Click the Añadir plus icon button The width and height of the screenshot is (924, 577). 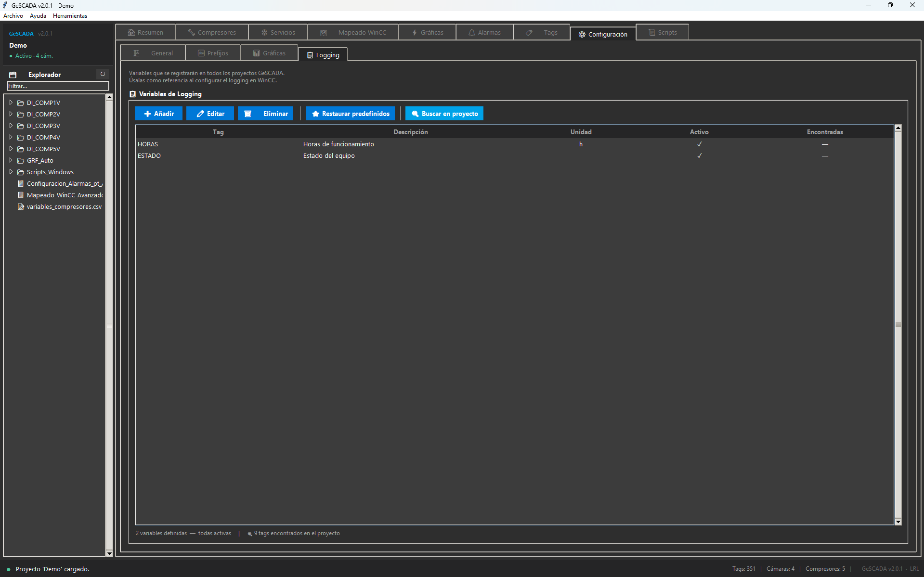click(x=147, y=114)
